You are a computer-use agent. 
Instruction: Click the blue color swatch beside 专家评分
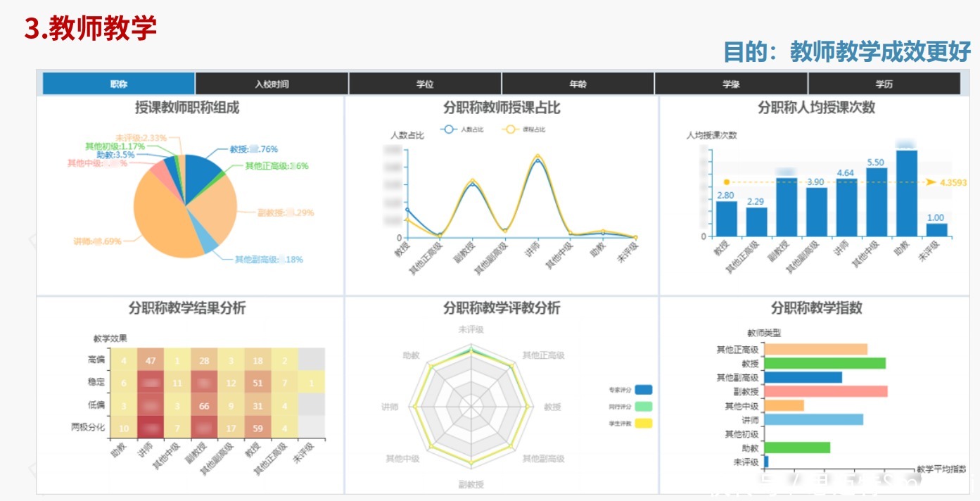[644, 389]
